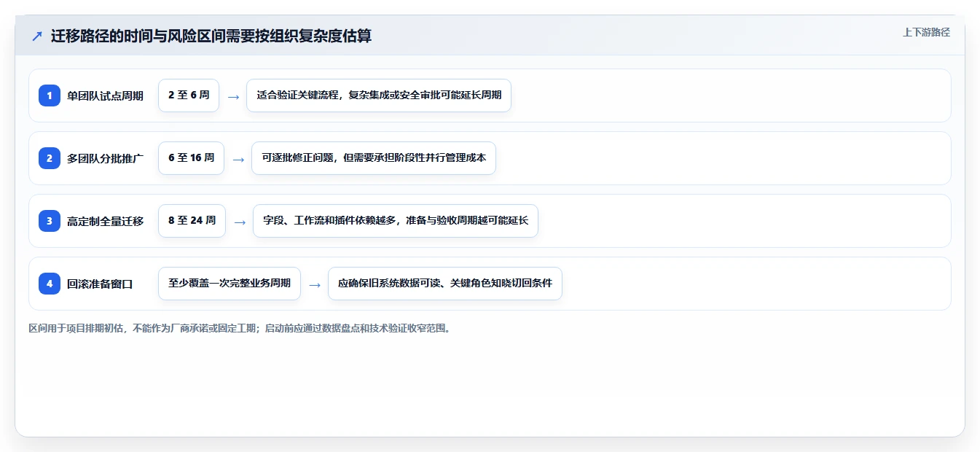The width and height of the screenshot is (980, 452).
Task: Click the arrow after 6 至 16 周
Action: point(238,159)
